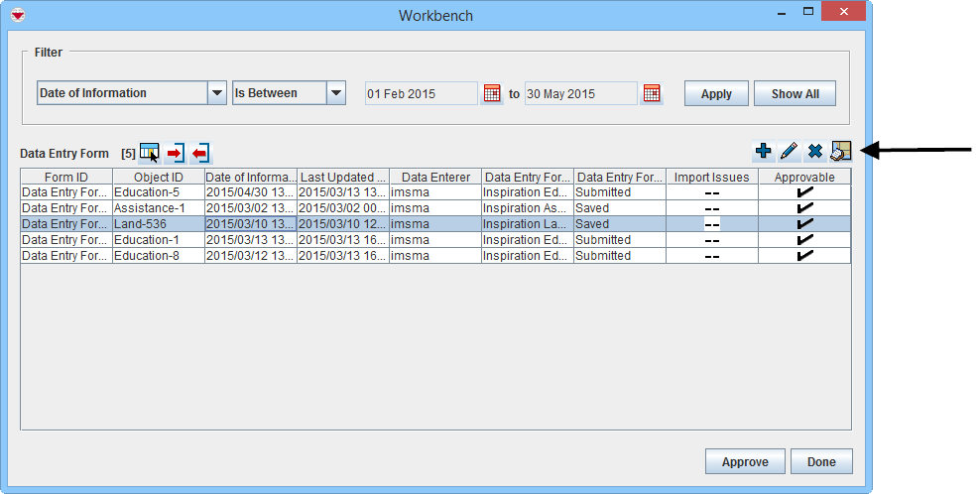Image resolution: width=980 pixels, height=494 pixels.
Task: Click the pencil edit icon
Action: coord(789,151)
